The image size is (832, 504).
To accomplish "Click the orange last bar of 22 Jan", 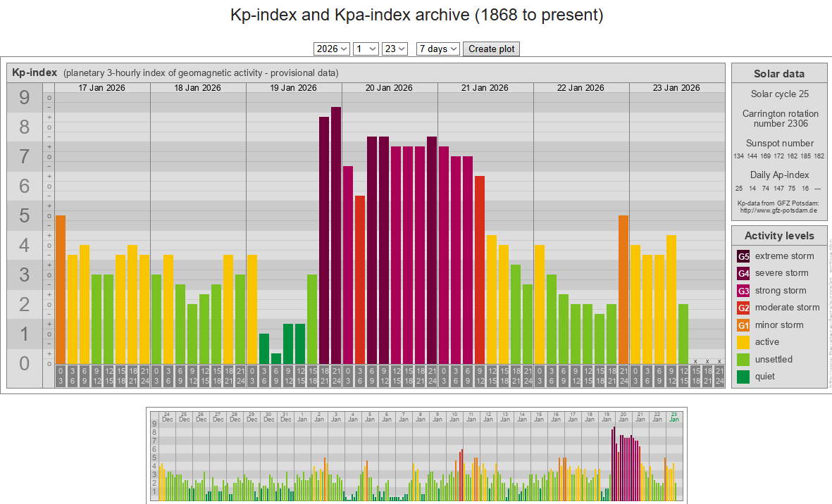I will pyautogui.click(x=623, y=289).
